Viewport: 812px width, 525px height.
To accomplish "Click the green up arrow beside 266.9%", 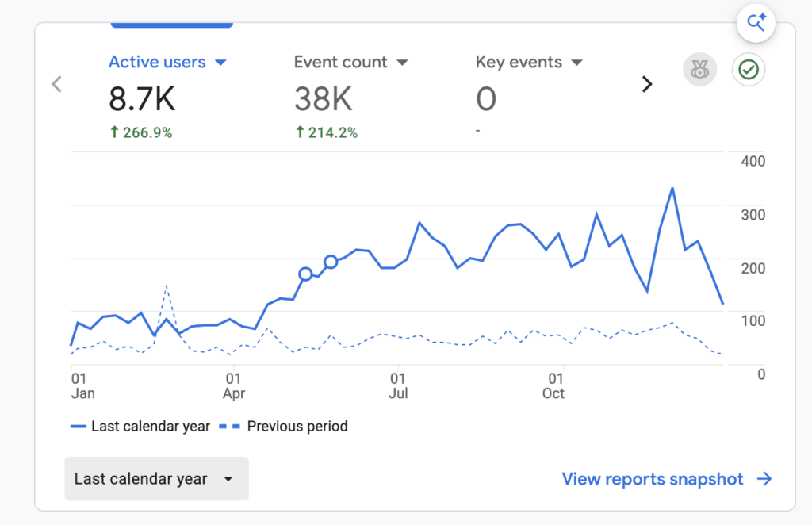I will pyautogui.click(x=114, y=132).
